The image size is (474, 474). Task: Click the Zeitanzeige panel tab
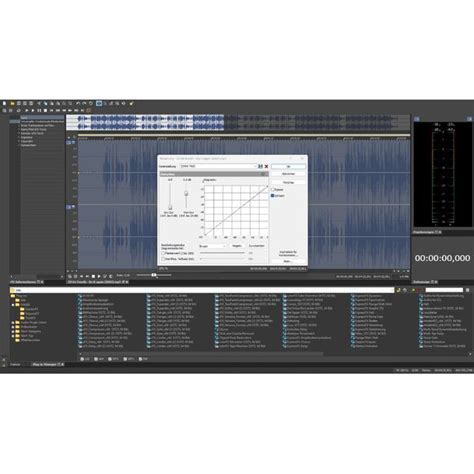click(425, 282)
